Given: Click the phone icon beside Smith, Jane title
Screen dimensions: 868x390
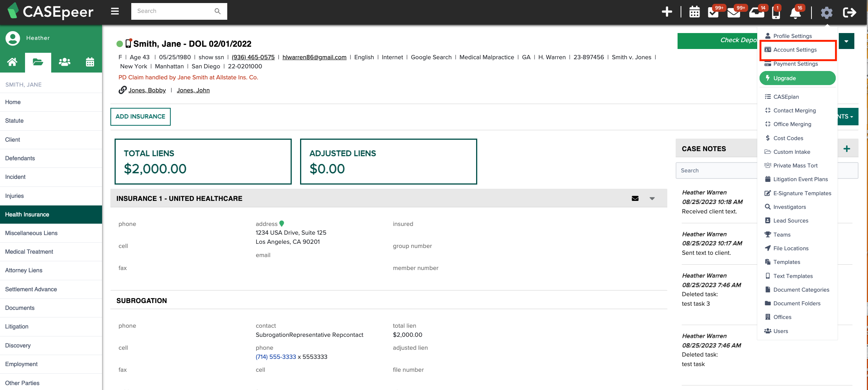Looking at the screenshot, I should (x=129, y=43).
